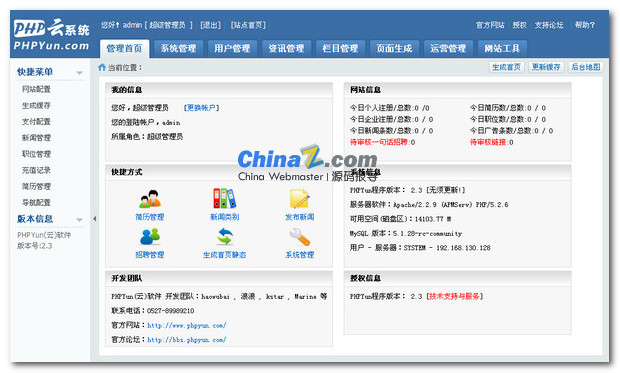
Task: Open the 系统管理 wrench icon
Action: [299, 237]
